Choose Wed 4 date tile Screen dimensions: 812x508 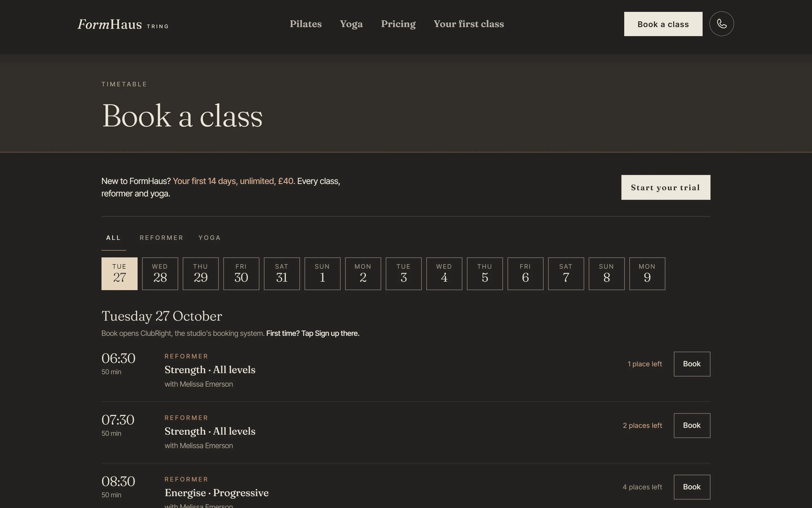(444, 273)
